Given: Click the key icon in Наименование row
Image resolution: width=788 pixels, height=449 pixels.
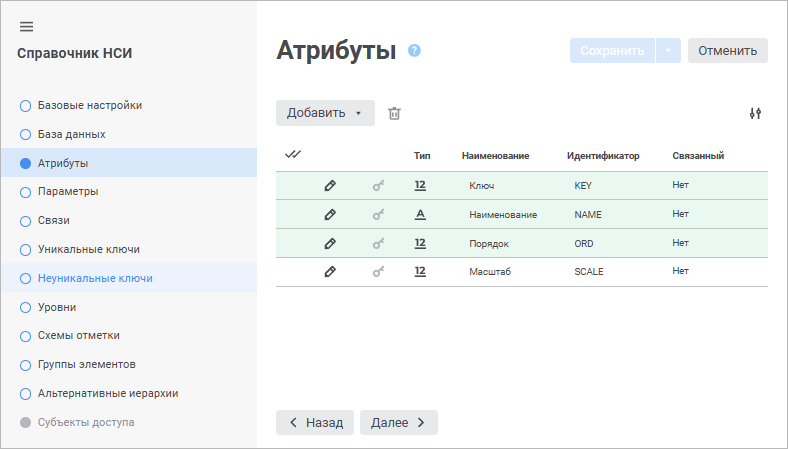Looking at the screenshot, I should (378, 215).
